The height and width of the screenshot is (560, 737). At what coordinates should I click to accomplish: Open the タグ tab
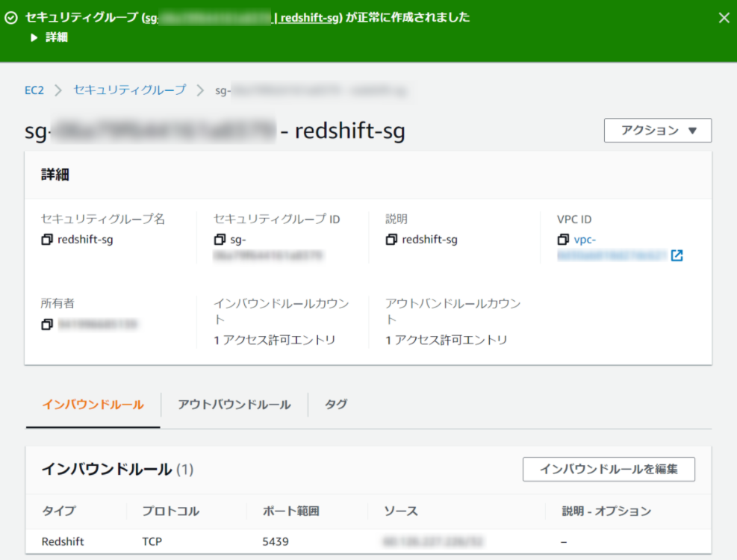335,404
